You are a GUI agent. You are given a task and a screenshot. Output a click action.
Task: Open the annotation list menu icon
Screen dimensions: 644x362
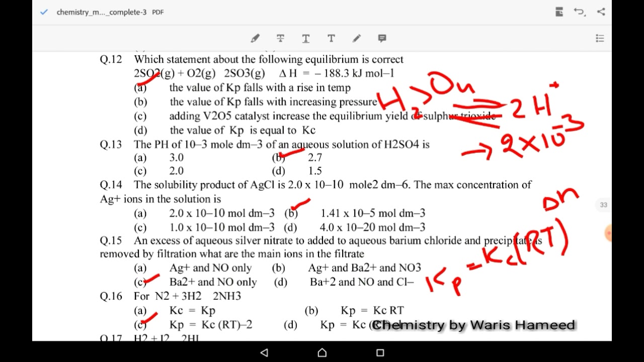[600, 38]
